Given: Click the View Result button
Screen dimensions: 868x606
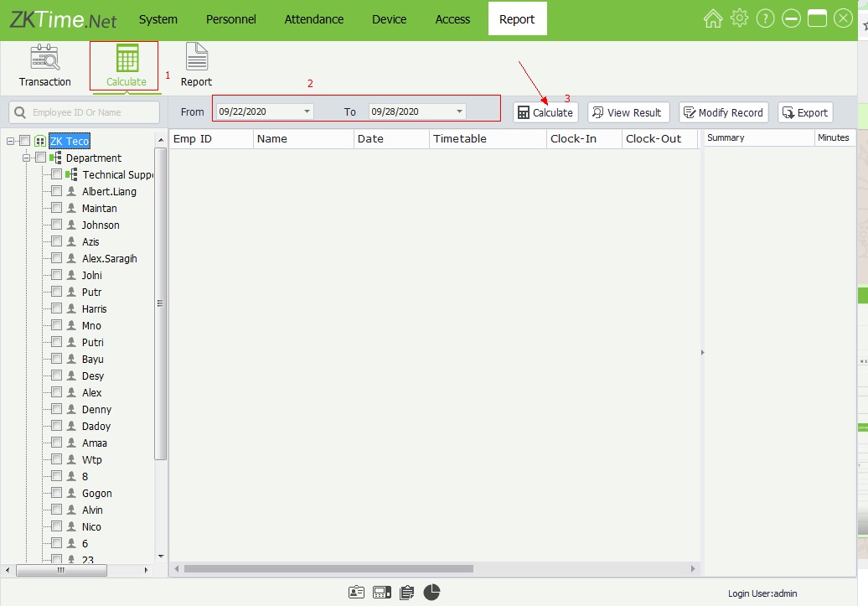Looking at the screenshot, I should [x=628, y=112].
